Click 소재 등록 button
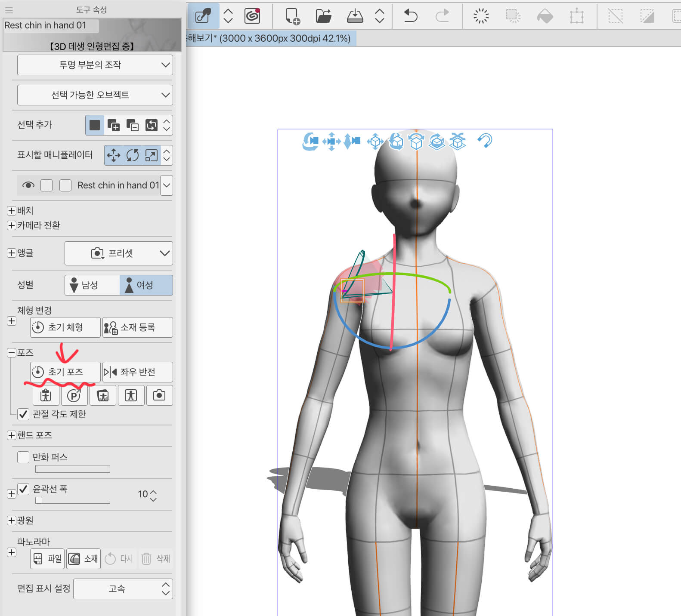 coord(138,327)
